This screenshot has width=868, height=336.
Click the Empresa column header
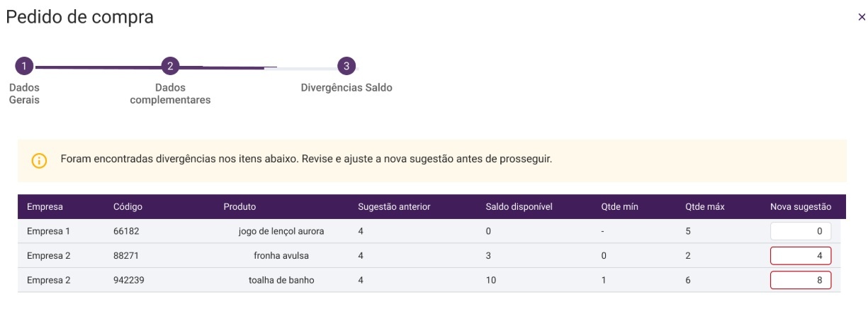tap(45, 207)
